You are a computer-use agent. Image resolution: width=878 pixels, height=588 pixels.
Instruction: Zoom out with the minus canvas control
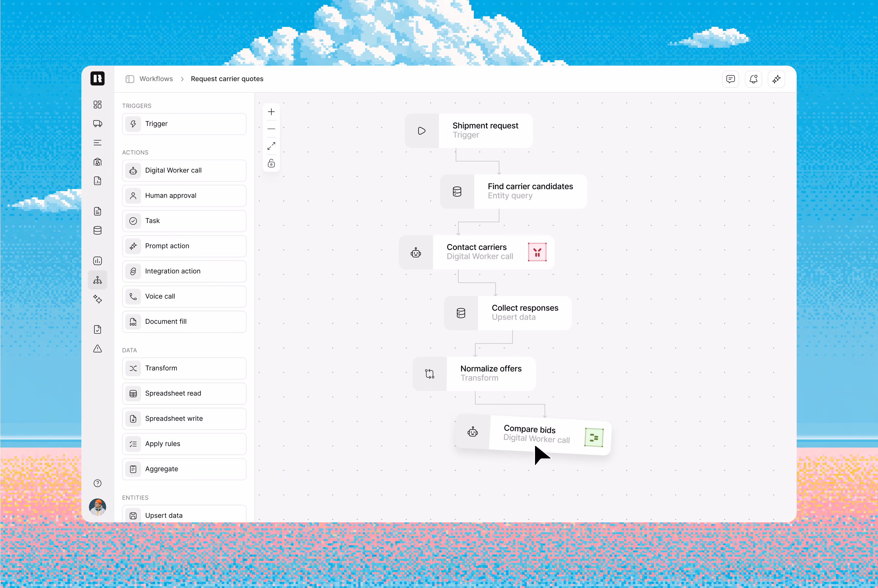click(271, 129)
